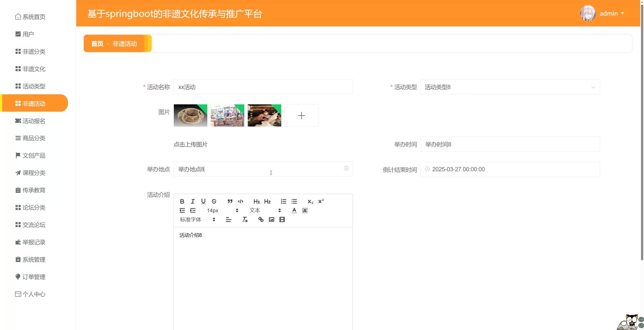Apply ordered numbered list
The height and width of the screenshot is (330, 644).
284,201
